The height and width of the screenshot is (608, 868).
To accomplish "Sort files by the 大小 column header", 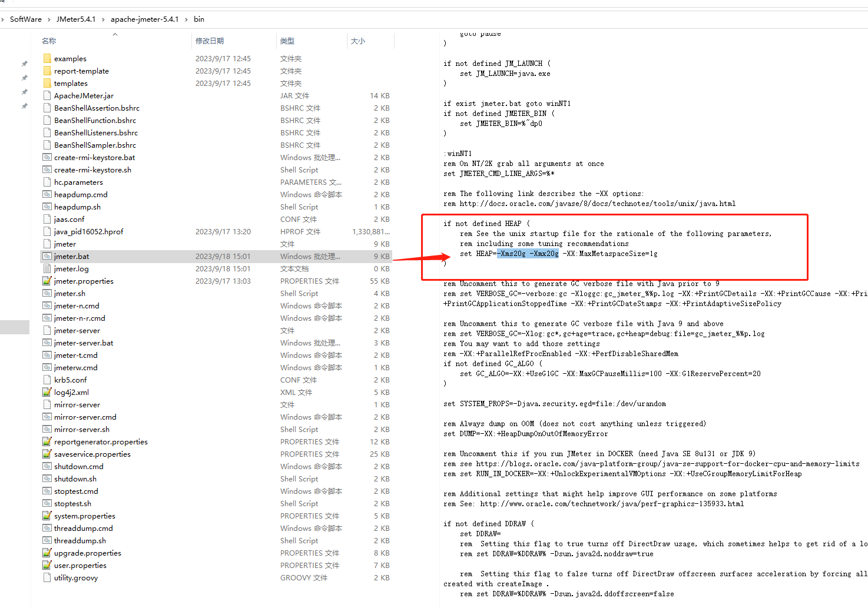I will [358, 41].
